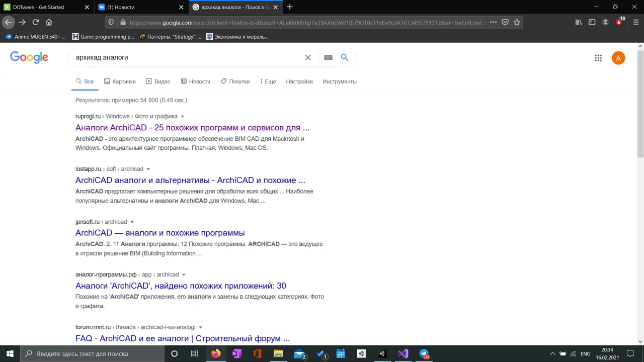Select the Новости search tab
The image size is (644, 362).
click(196, 81)
